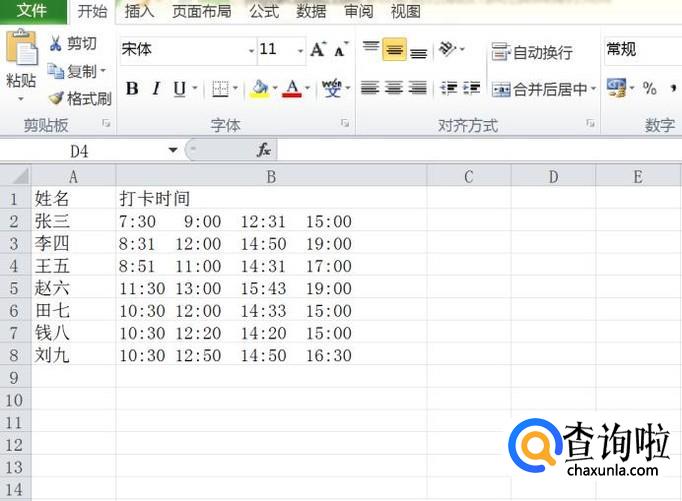
Task: Expand the Name Box dropdown arrow
Action: pyautogui.click(x=173, y=150)
